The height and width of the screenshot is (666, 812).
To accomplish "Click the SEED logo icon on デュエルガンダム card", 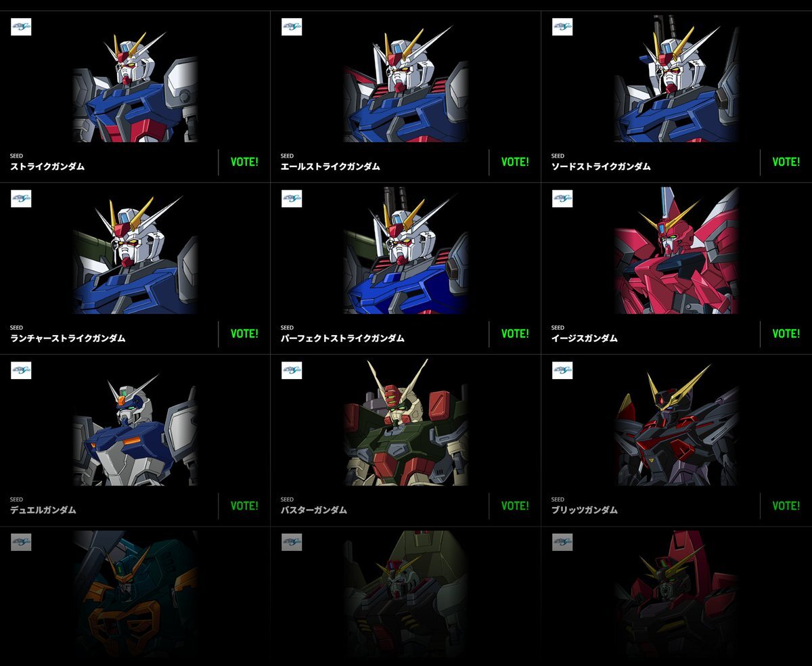I will (21, 371).
